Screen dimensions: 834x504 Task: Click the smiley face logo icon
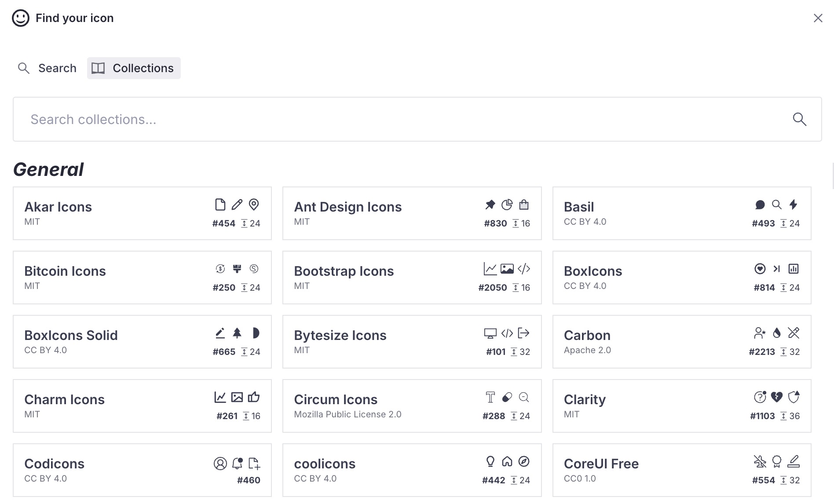coord(21,18)
